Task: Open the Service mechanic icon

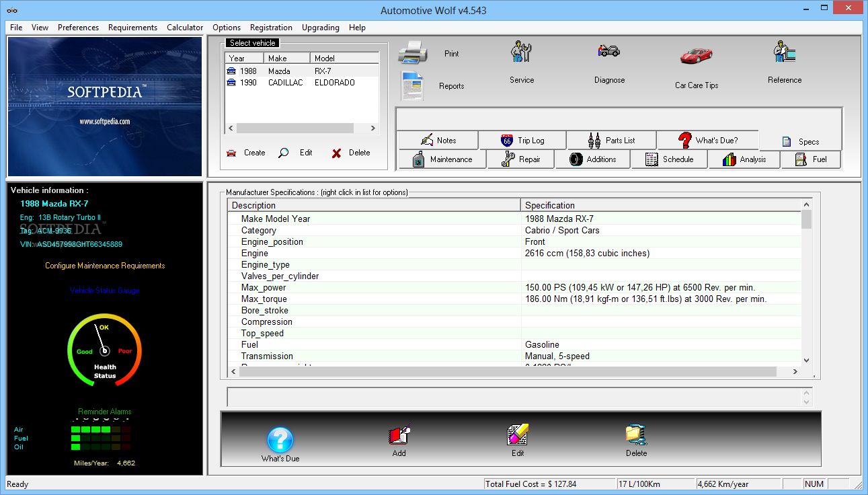Action: [x=521, y=52]
